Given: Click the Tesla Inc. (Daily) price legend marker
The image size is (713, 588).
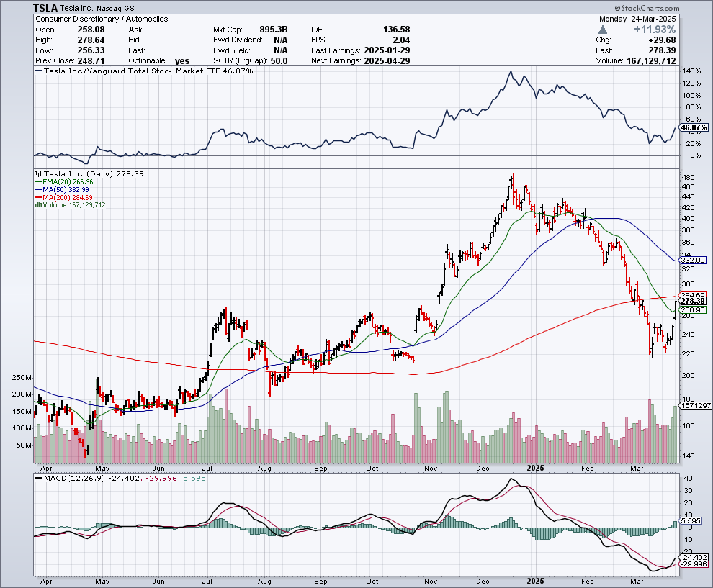Looking at the screenshot, I should click(x=37, y=174).
